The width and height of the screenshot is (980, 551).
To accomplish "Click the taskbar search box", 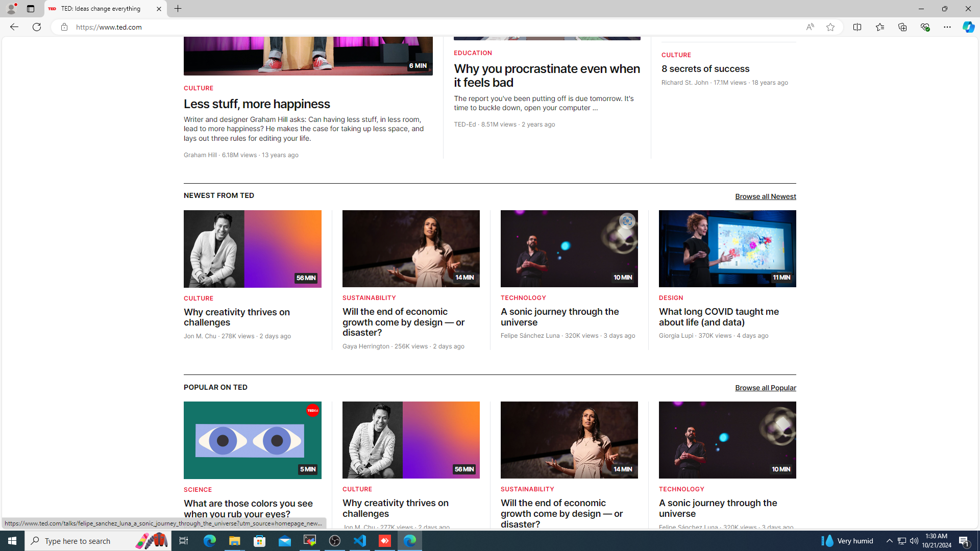I will (x=97, y=541).
